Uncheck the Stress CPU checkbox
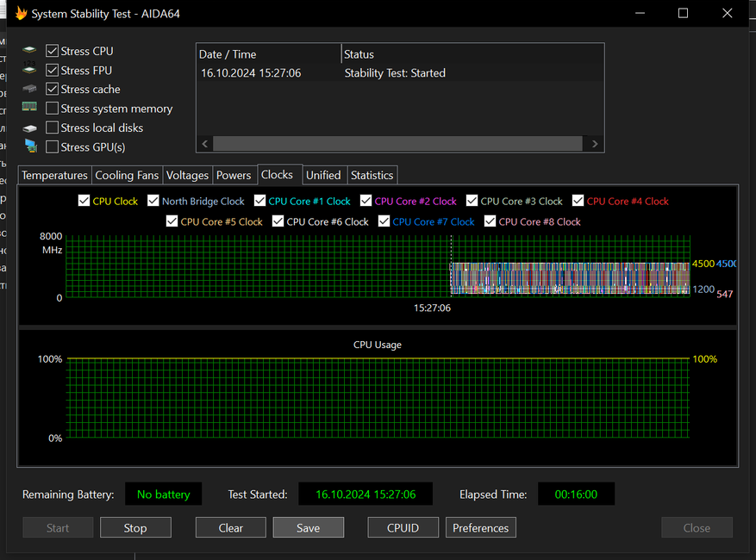This screenshot has height=560, width=756. [x=53, y=52]
